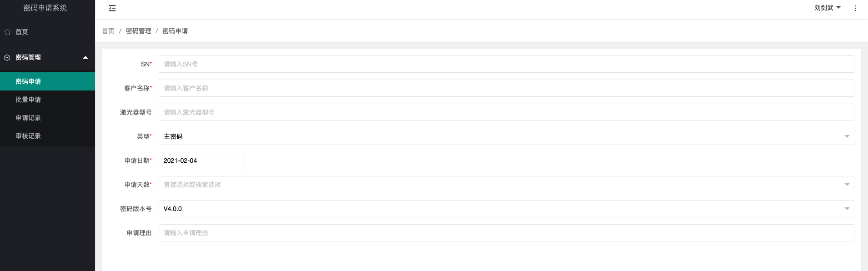The width and height of the screenshot is (868, 271).
Task: Click the 首页 breadcrumb link
Action: (108, 31)
